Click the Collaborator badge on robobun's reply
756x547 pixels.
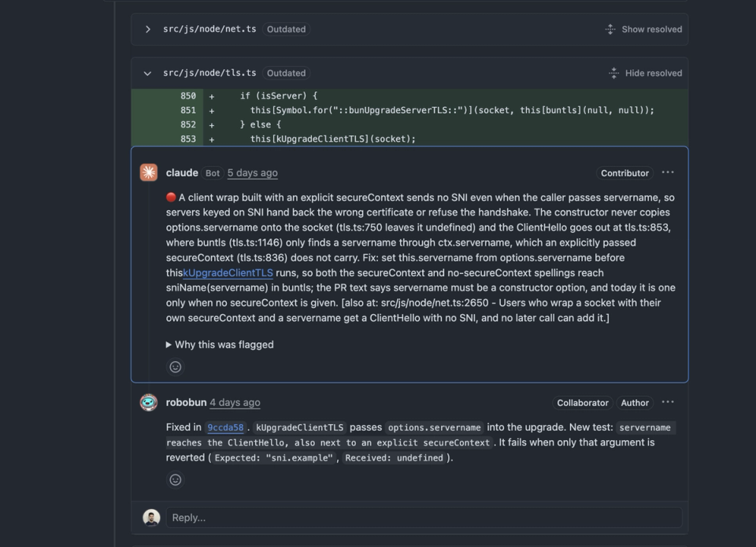tap(583, 403)
